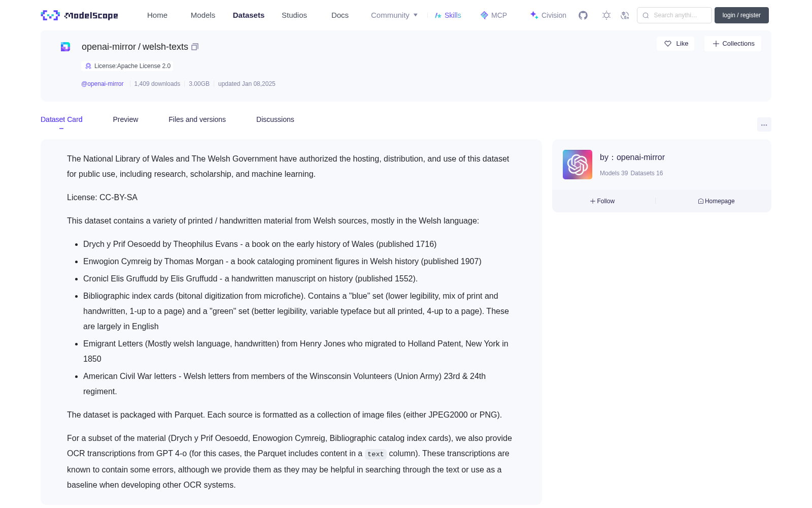
Task: Click the Datasets 16 count
Action: [647, 173]
